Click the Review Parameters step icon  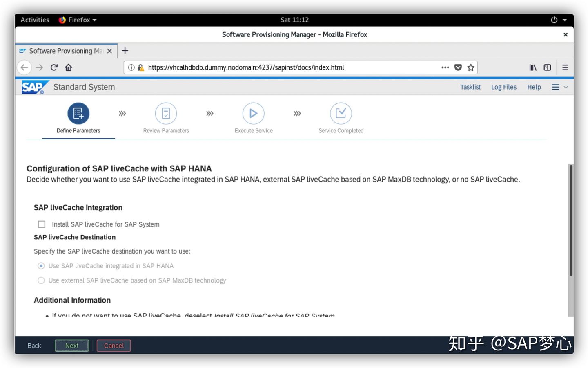pyautogui.click(x=166, y=113)
